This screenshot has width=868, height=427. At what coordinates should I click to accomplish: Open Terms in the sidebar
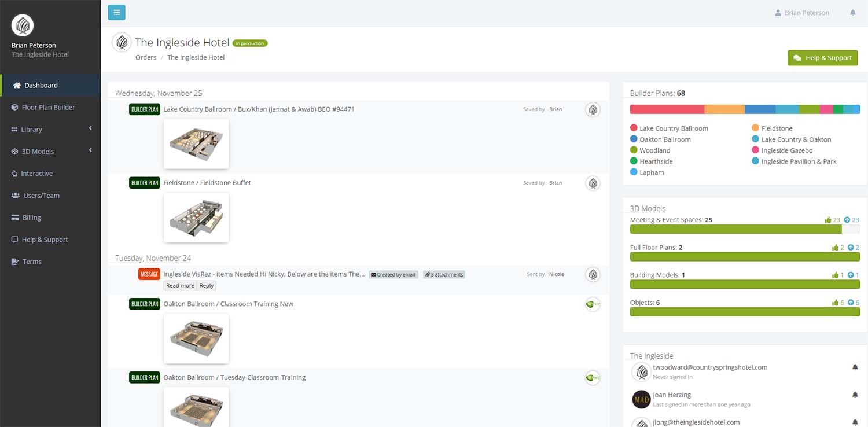click(50, 262)
